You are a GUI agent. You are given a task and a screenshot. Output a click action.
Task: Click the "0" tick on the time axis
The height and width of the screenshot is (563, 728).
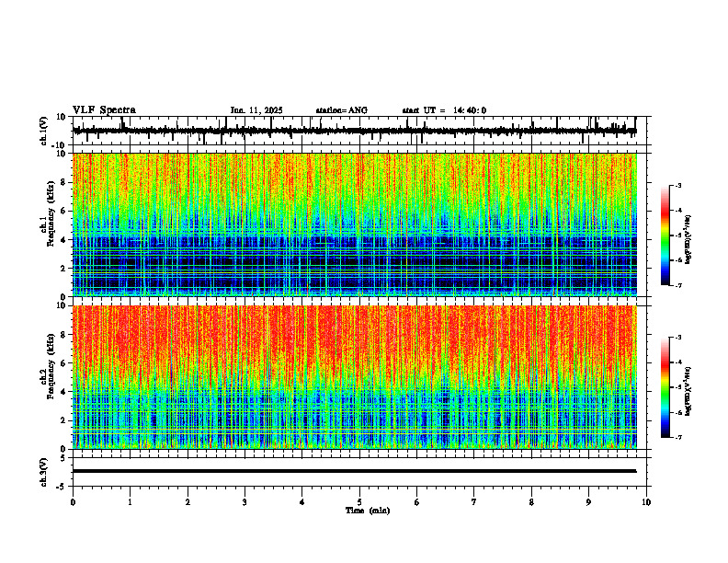click(x=73, y=502)
